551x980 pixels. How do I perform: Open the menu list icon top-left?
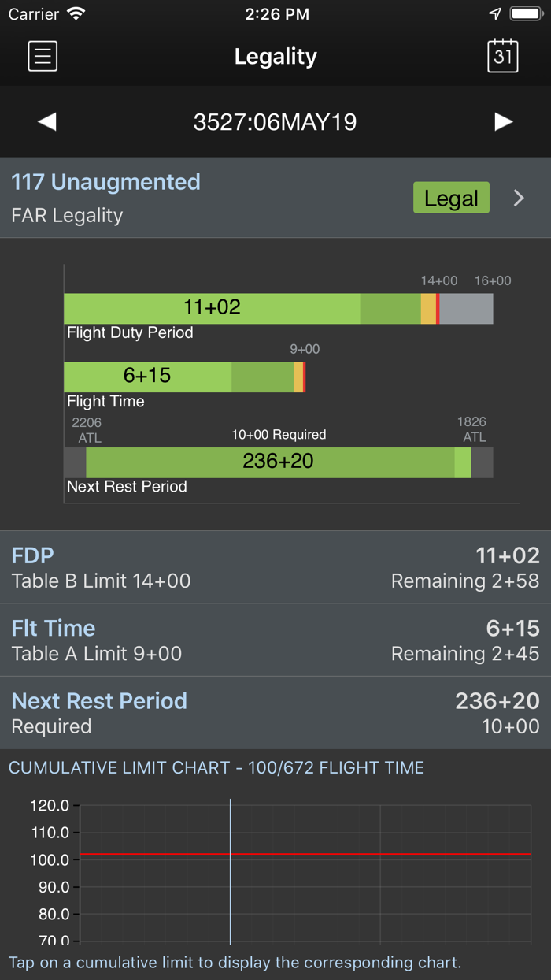(x=42, y=56)
